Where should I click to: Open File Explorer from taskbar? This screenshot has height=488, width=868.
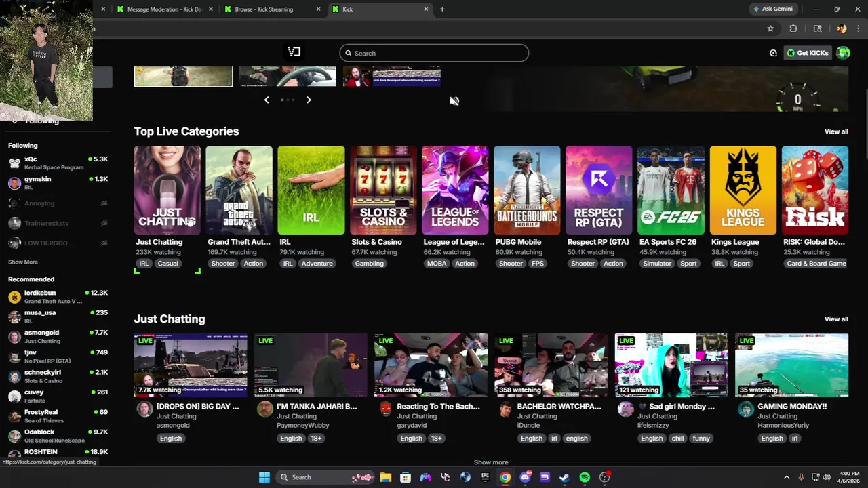click(x=385, y=477)
